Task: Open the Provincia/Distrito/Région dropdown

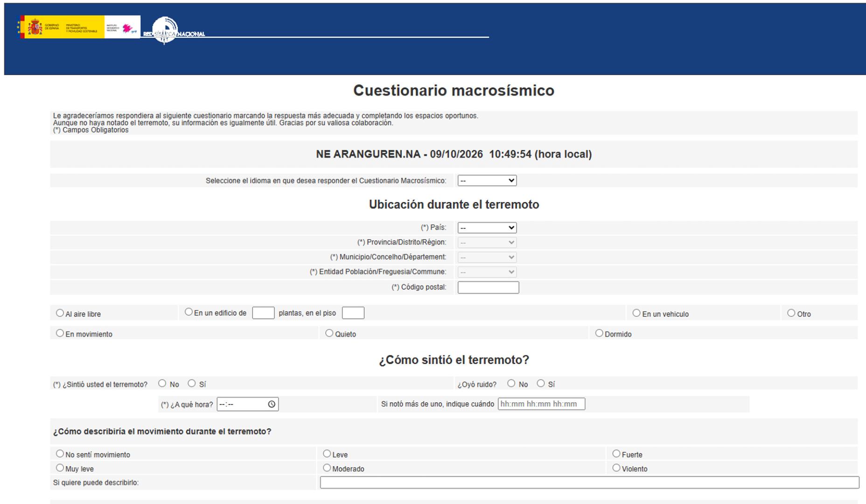Action: 487,243
